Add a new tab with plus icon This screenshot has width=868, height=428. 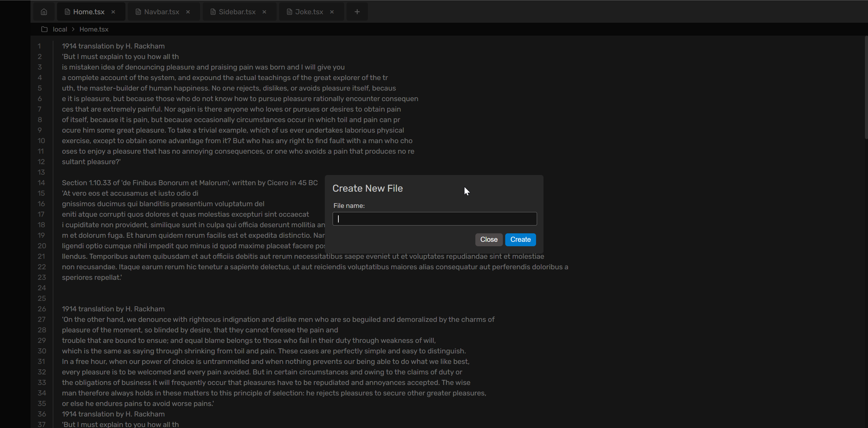[x=357, y=12]
